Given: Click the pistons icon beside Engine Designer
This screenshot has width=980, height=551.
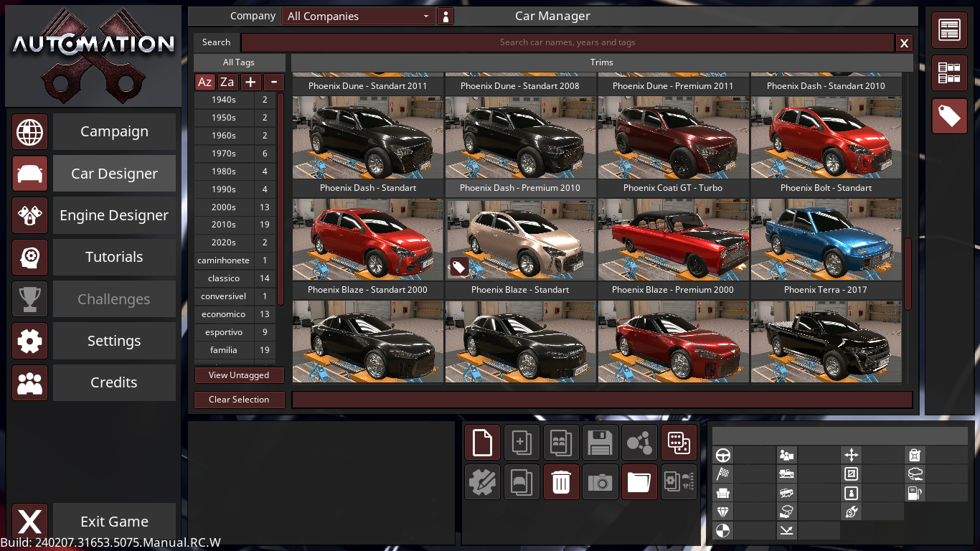Looking at the screenshot, I should tap(29, 215).
